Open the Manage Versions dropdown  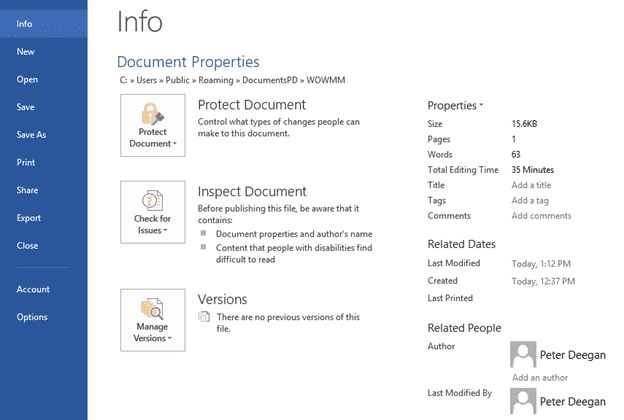(x=153, y=320)
